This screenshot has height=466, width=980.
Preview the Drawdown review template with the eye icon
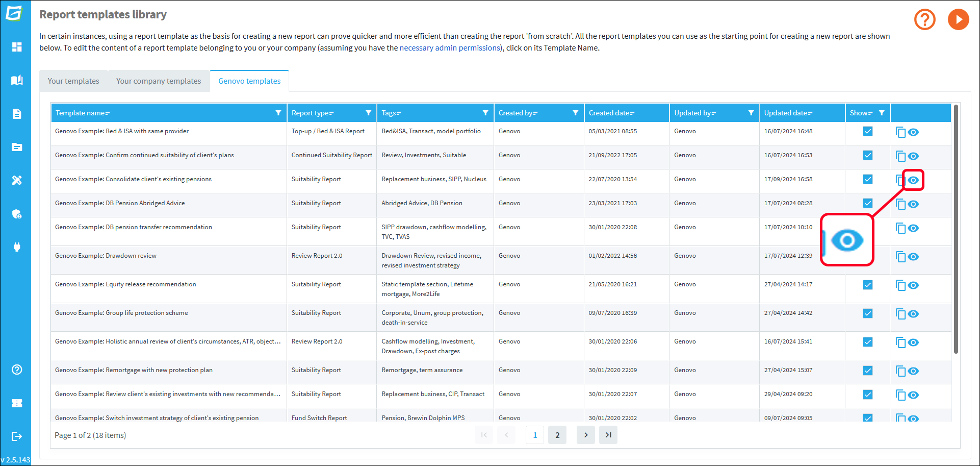(913, 257)
